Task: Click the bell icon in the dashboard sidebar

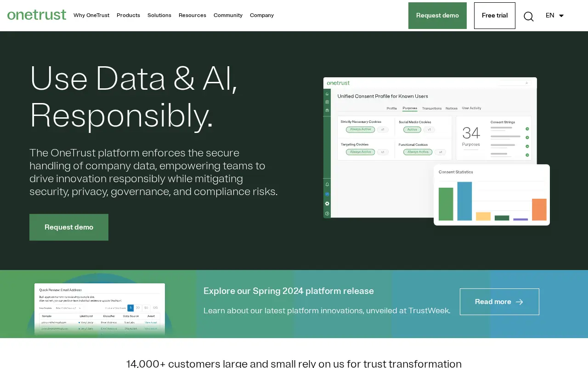Action: pyautogui.click(x=327, y=184)
